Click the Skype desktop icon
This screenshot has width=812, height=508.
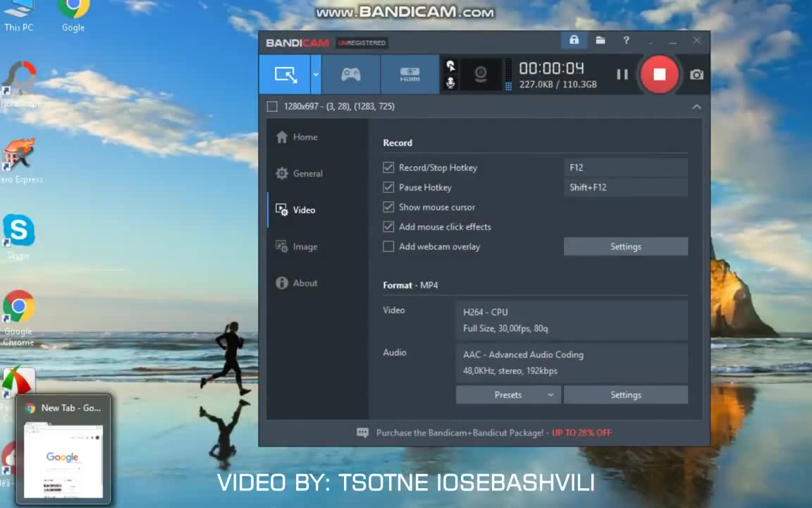coord(18,237)
